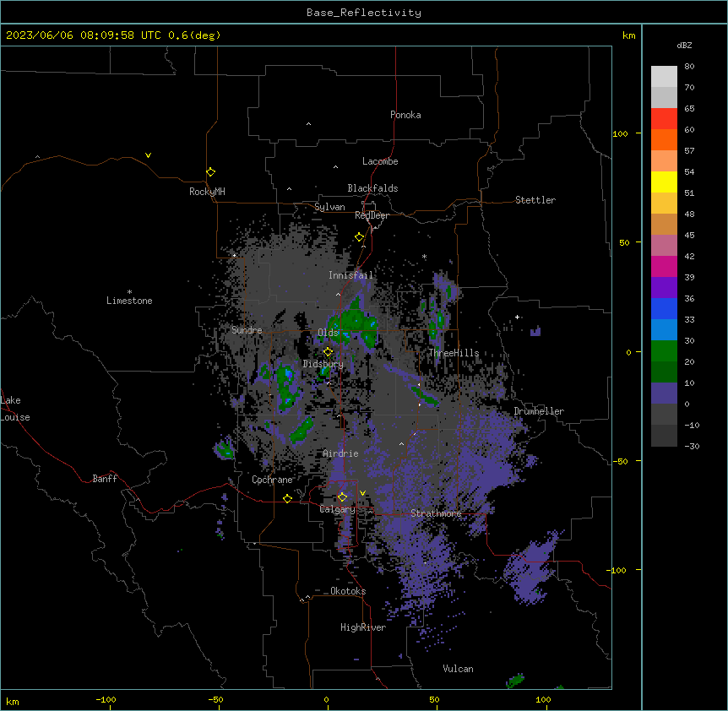Click the green radar echo cell near Olds

355,322
